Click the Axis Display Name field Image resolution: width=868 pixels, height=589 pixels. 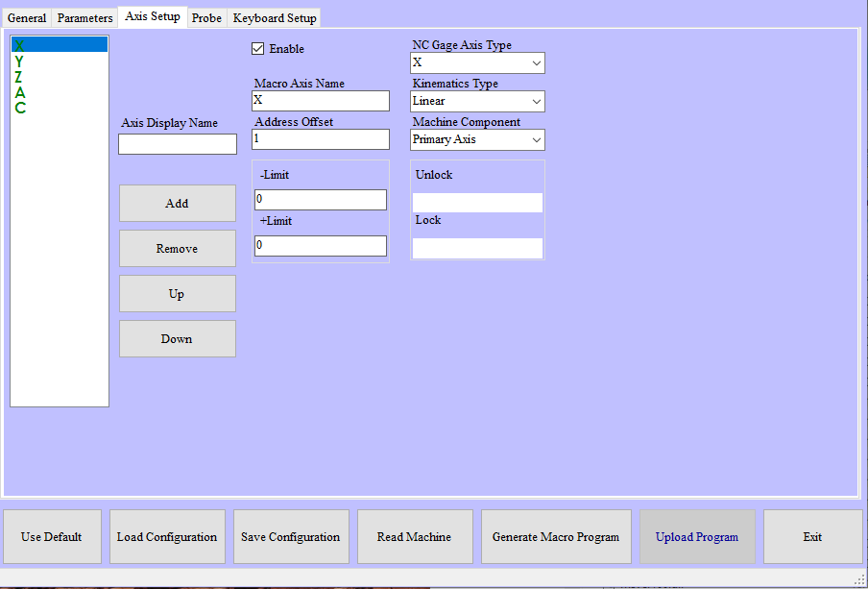click(178, 144)
